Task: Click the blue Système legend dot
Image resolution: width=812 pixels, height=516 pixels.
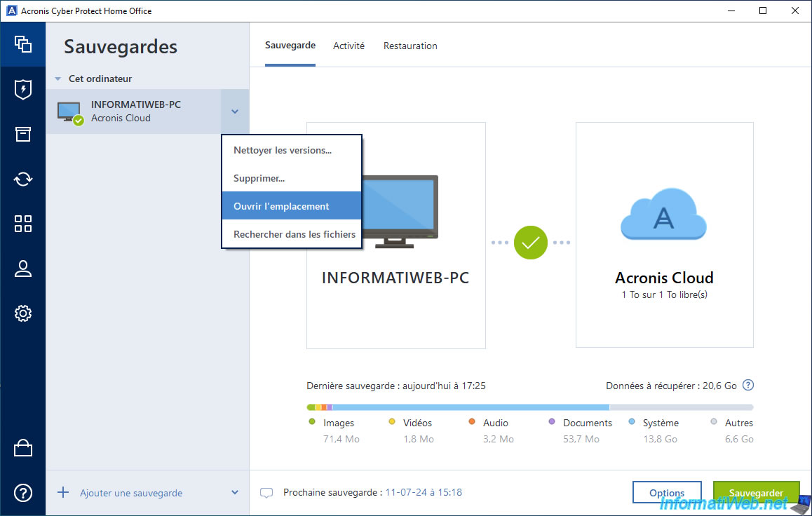Action: pos(632,422)
